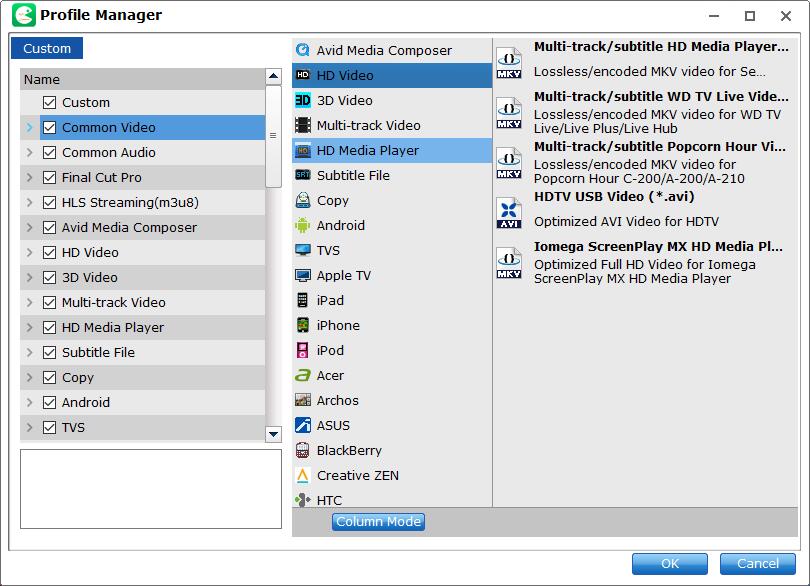810x586 pixels.
Task: Click the MKV icon for Popcorn Hour profile
Action: point(509,163)
